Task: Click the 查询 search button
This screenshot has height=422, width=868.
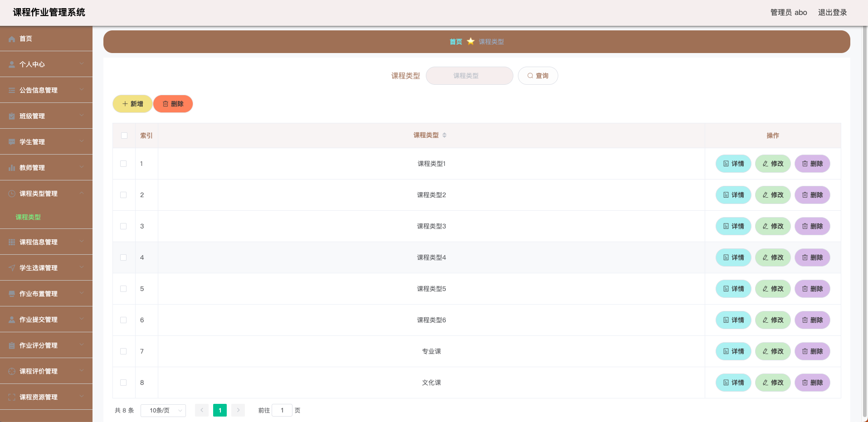Action: click(538, 76)
